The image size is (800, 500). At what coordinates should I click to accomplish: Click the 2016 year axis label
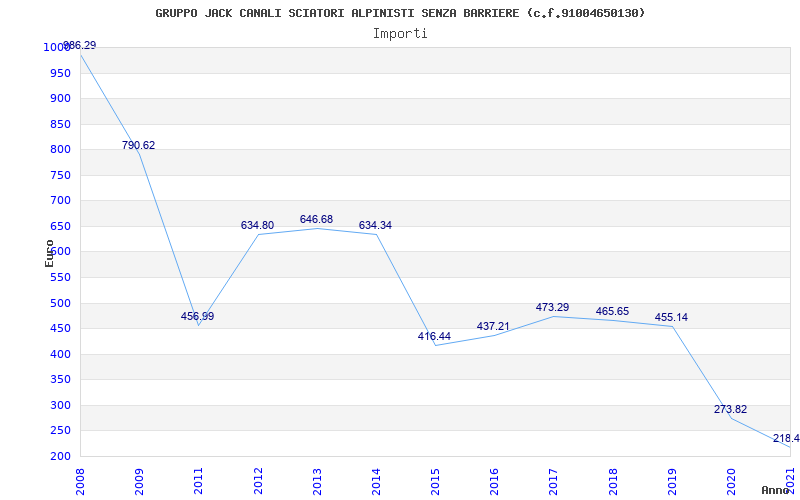495,482
